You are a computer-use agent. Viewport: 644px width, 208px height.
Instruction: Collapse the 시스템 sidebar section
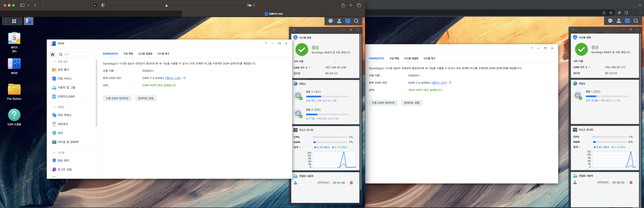tap(54, 152)
